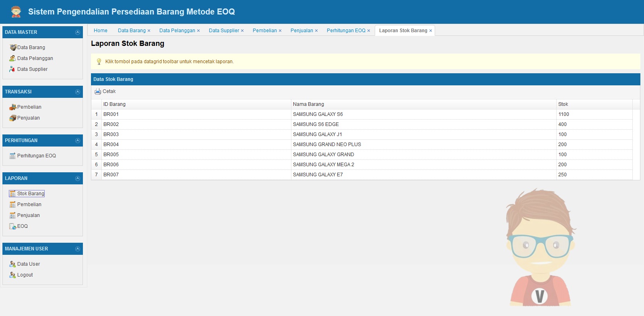
Task: Close the Penjualan tab
Action: click(316, 31)
